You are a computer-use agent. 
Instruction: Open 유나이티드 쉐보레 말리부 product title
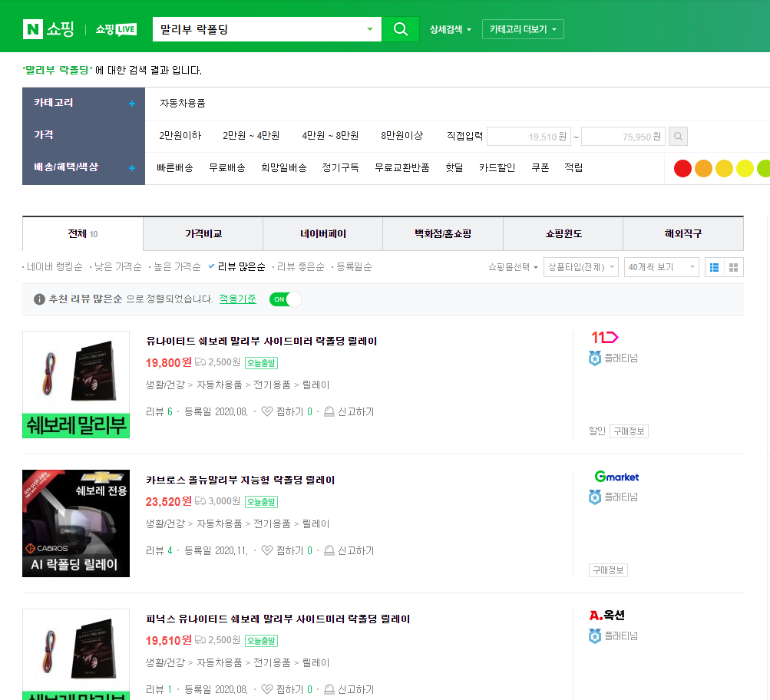coord(261,341)
